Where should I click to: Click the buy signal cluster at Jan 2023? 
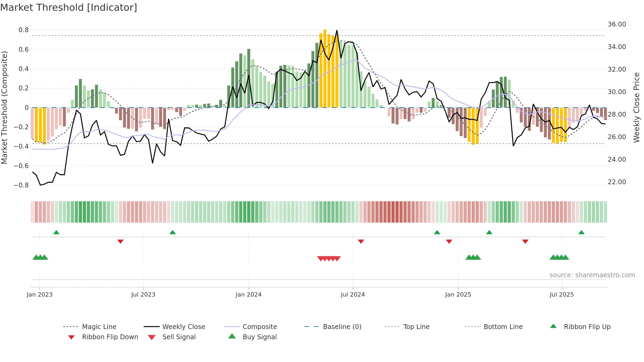coord(40,257)
